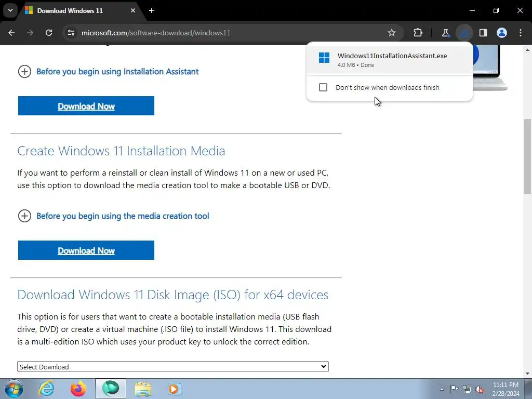The height and width of the screenshot is (399, 532).
Task: Click the scrollbar up arrow
Action: [527, 50]
